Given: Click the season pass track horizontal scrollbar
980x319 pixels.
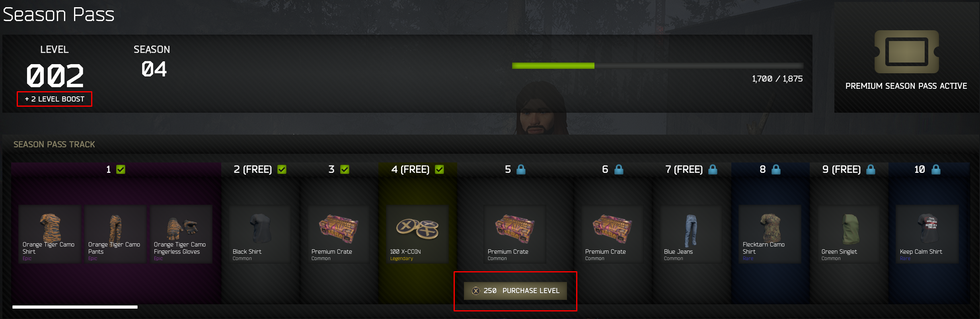Looking at the screenshot, I should point(75,307).
